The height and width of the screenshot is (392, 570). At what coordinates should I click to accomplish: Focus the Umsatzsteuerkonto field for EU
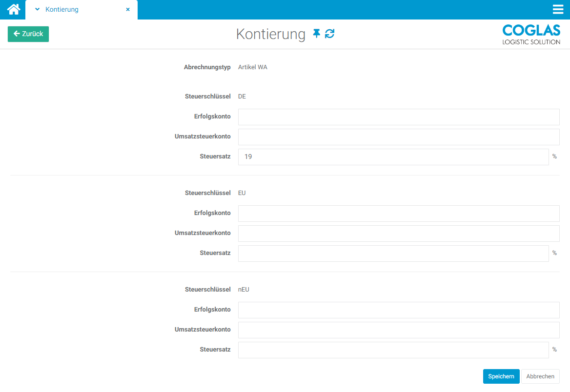coord(398,234)
